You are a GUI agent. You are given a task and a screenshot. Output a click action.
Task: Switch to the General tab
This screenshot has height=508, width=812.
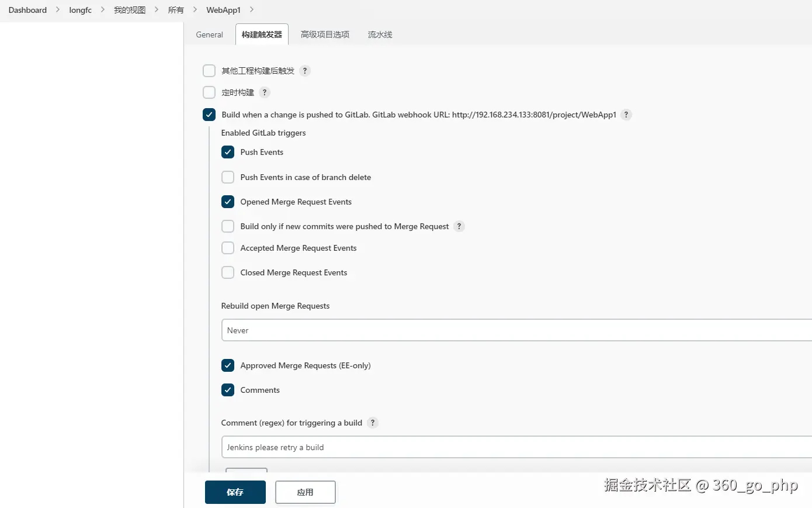[209, 34]
